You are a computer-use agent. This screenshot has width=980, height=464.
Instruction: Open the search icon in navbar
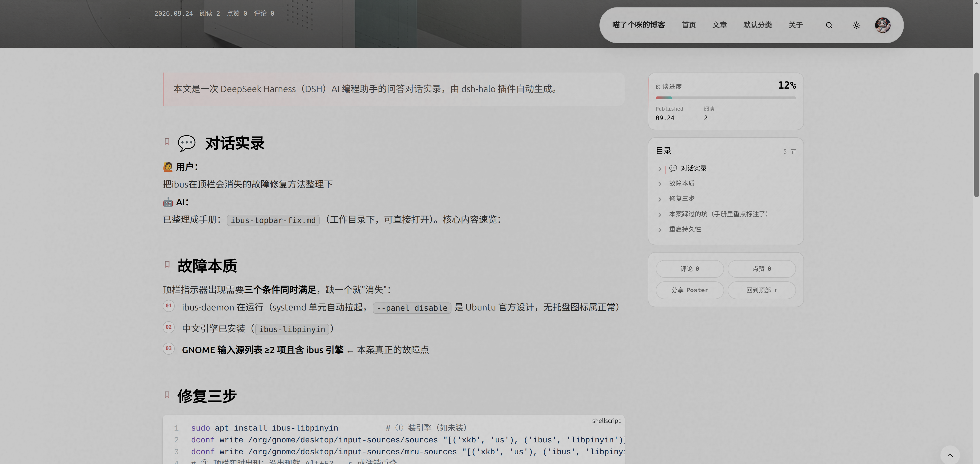point(829,25)
